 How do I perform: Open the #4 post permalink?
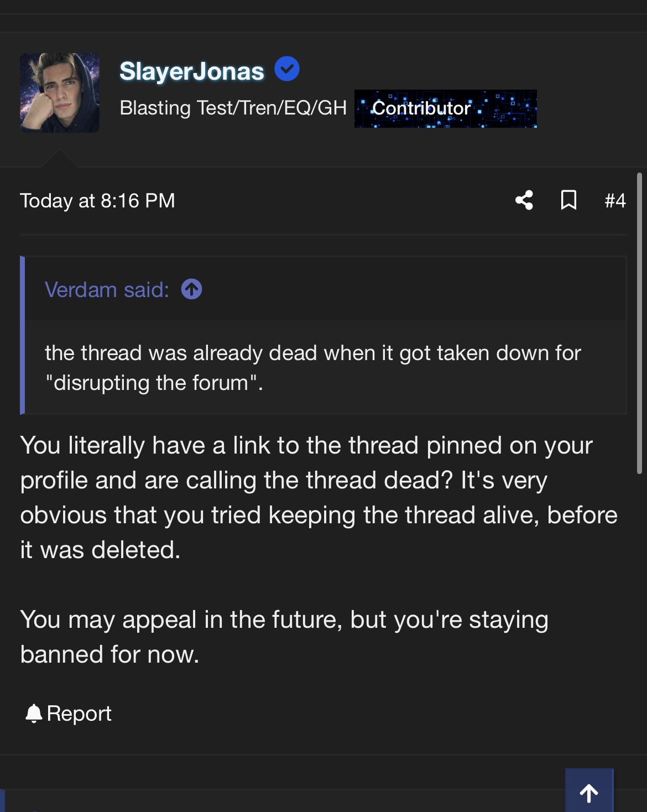coord(615,200)
